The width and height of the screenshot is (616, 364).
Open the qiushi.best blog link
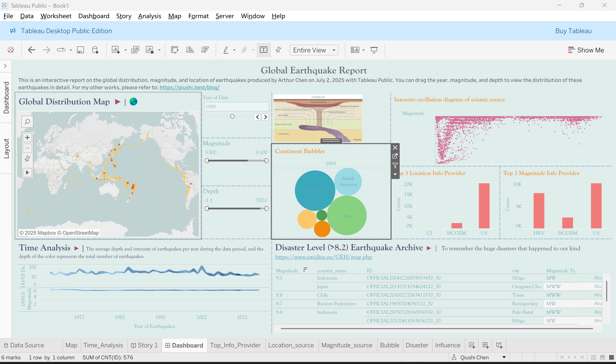189,87
